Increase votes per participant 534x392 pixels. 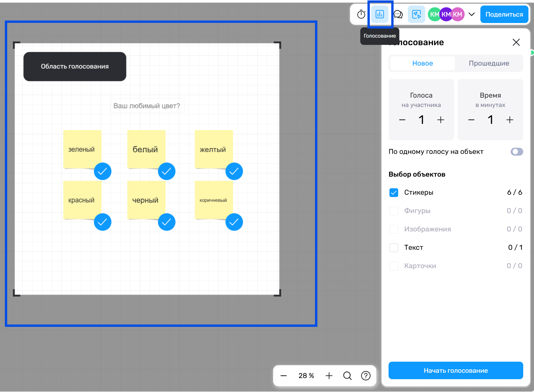point(440,120)
